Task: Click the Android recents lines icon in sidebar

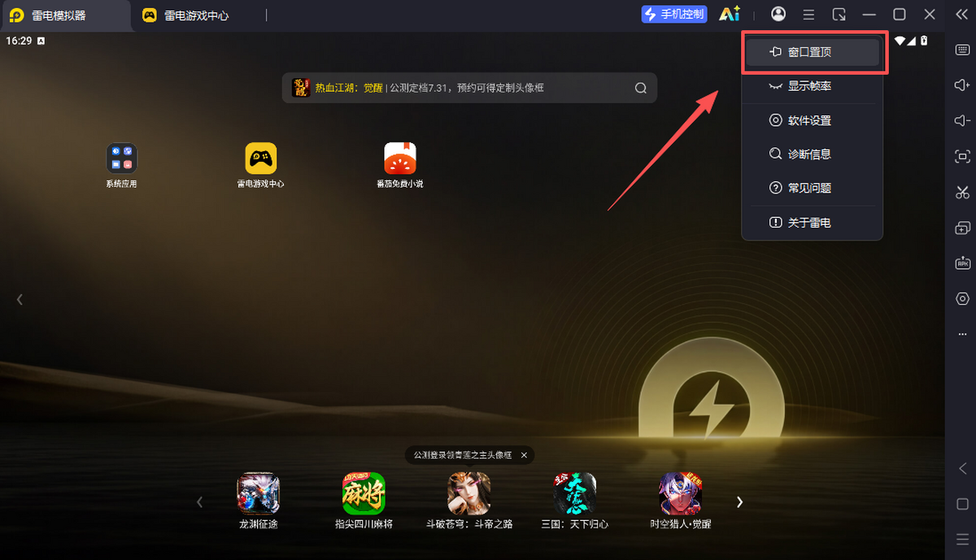Action: point(962,540)
